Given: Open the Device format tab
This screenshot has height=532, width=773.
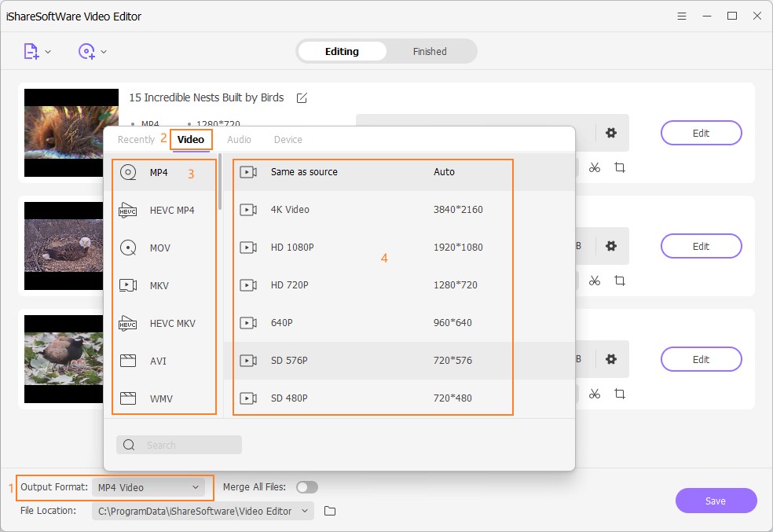Looking at the screenshot, I should [288, 140].
